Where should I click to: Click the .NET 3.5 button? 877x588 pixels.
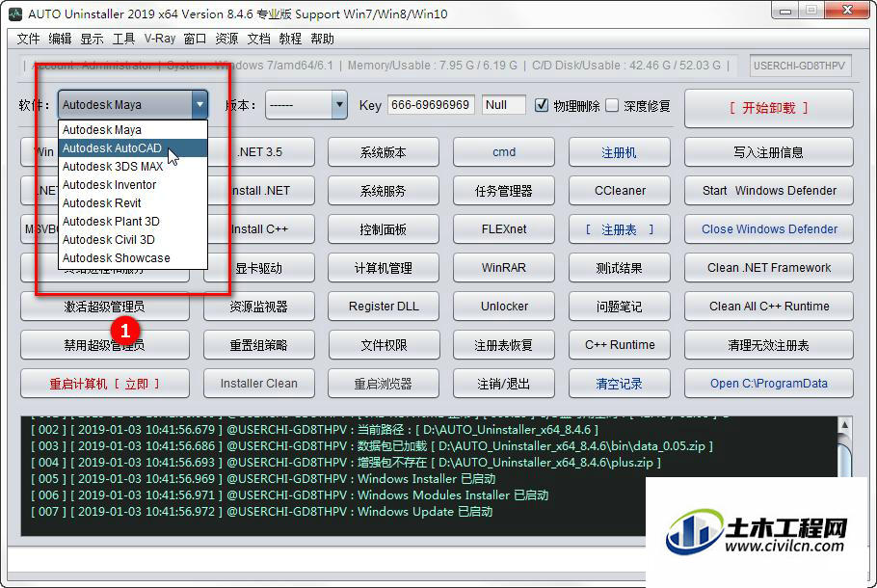(x=261, y=152)
